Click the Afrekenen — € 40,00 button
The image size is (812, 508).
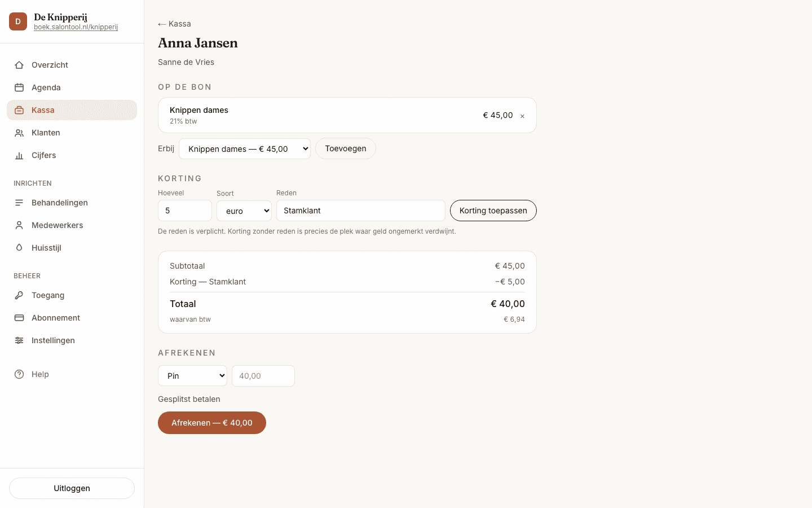point(212,423)
